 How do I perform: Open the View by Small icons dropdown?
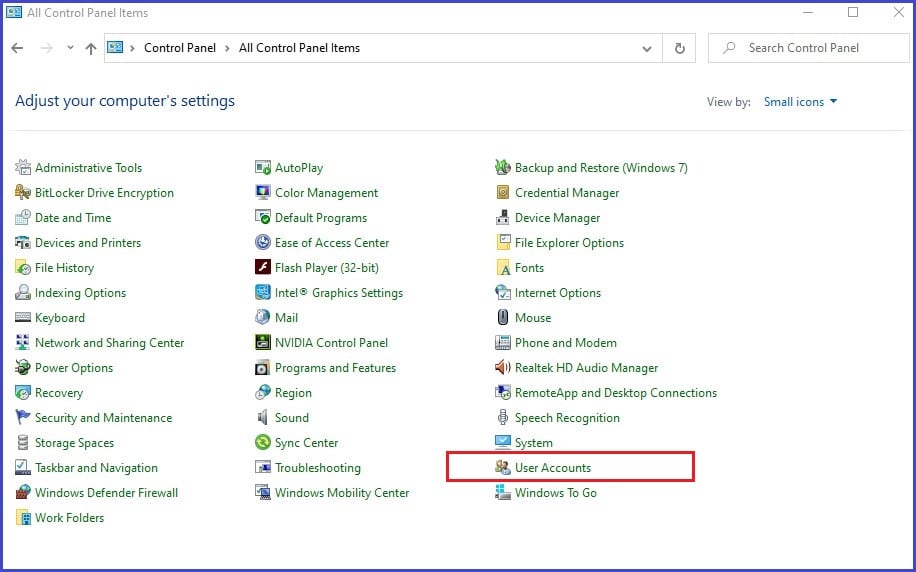[800, 102]
